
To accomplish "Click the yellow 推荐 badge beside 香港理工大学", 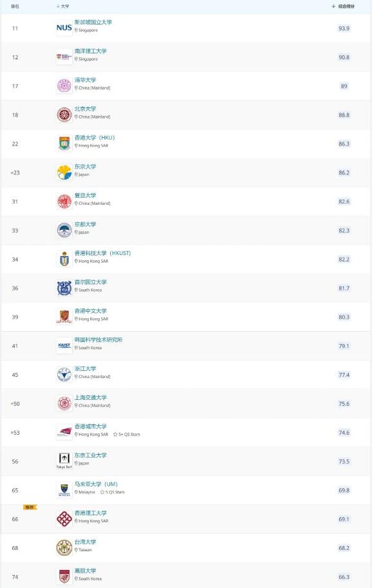I will coord(30,508).
